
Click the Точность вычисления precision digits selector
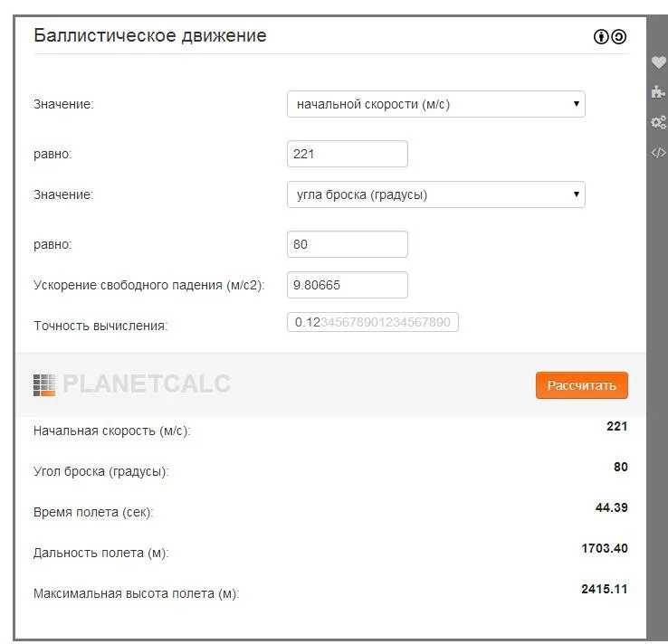373,323
